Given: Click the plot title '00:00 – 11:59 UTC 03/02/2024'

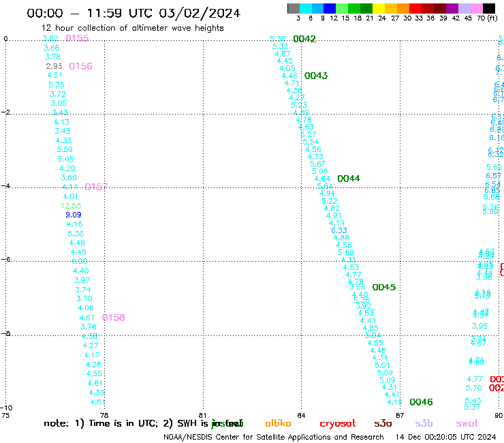Looking at the screenshot, I should point(133,13).
